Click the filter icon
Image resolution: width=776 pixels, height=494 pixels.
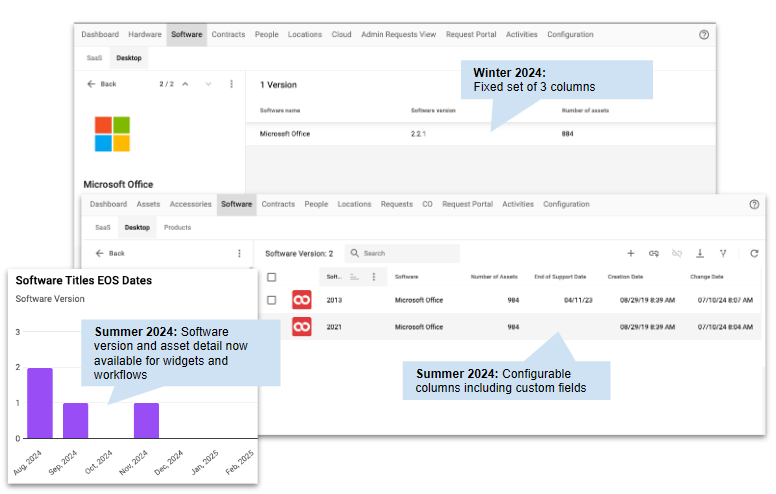[x=723, y=253]
